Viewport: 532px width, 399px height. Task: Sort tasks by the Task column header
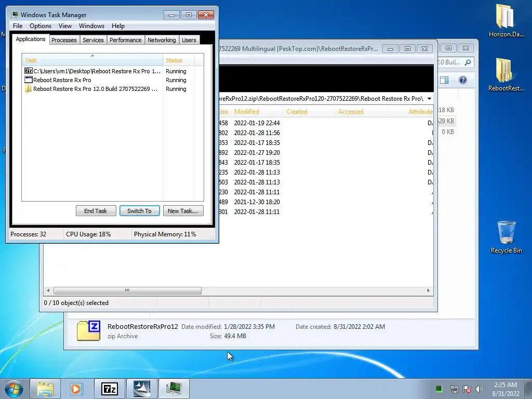coord(92,60)
